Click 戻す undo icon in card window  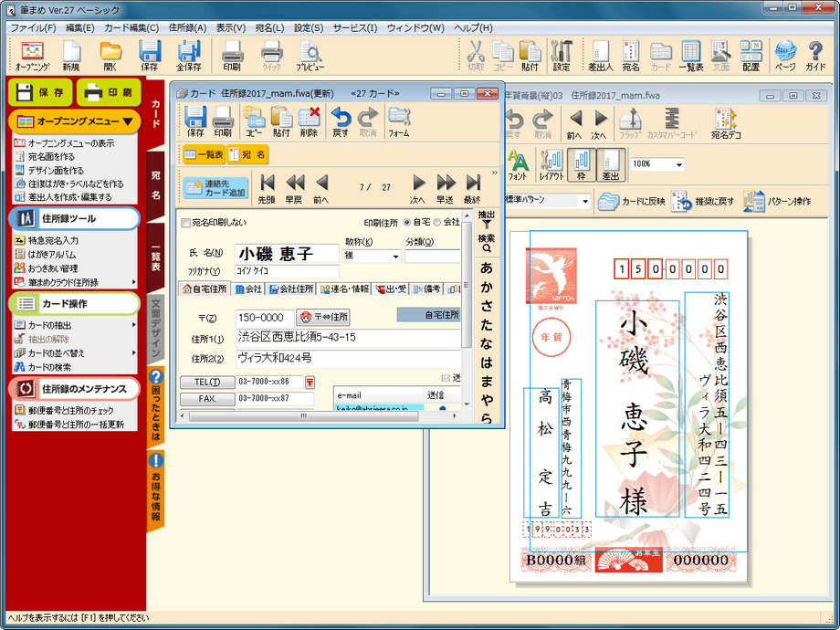(x=341, y=121)
